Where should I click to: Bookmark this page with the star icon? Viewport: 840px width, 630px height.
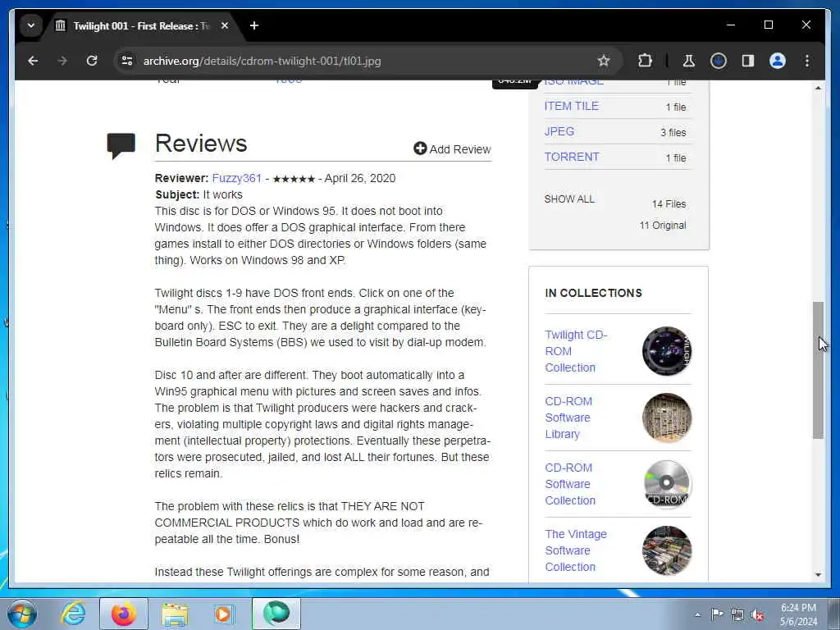pos(604,61)
